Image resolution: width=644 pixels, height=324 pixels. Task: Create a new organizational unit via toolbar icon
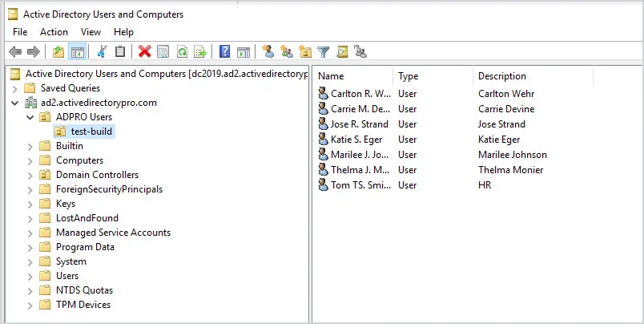(305, 52)
